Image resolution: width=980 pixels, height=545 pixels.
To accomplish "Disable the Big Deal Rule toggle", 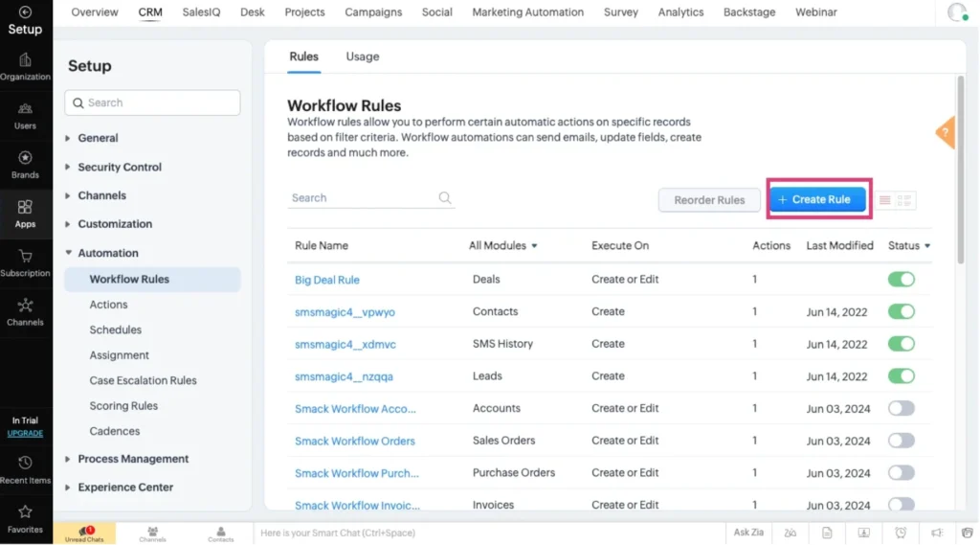I will point(902,279).
